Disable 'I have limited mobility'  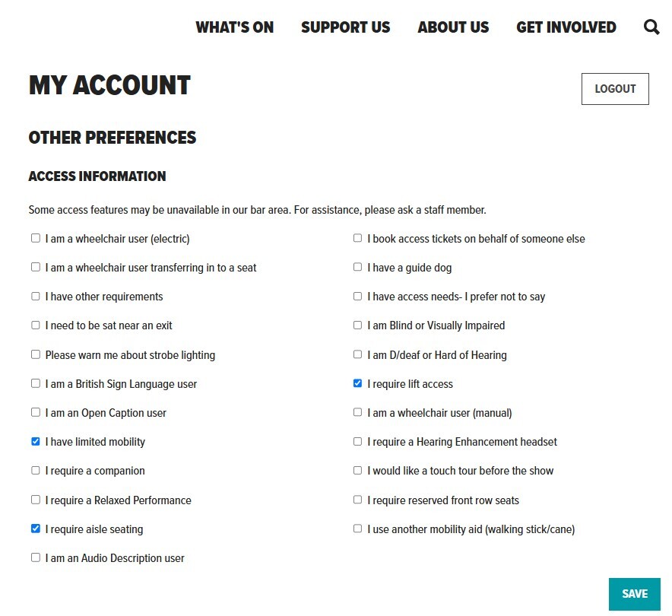click(x=36, y=441)
